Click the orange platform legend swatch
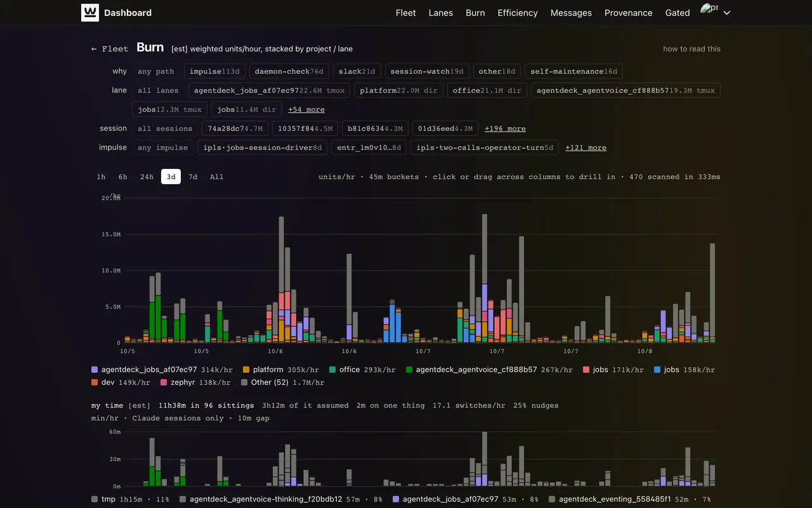Viewport: 812px width, 508px height. tap(247, 370)
